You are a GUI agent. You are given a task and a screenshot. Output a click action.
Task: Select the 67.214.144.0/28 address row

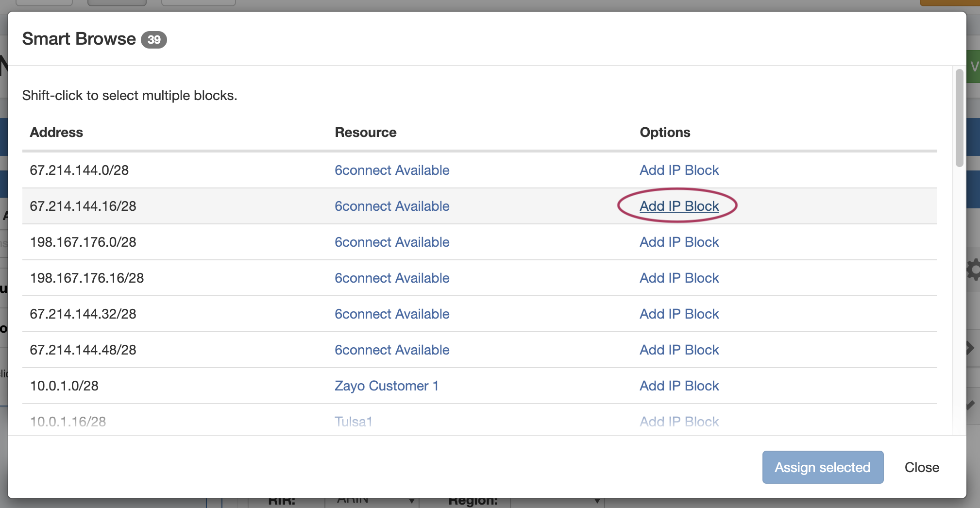(79, 170)
